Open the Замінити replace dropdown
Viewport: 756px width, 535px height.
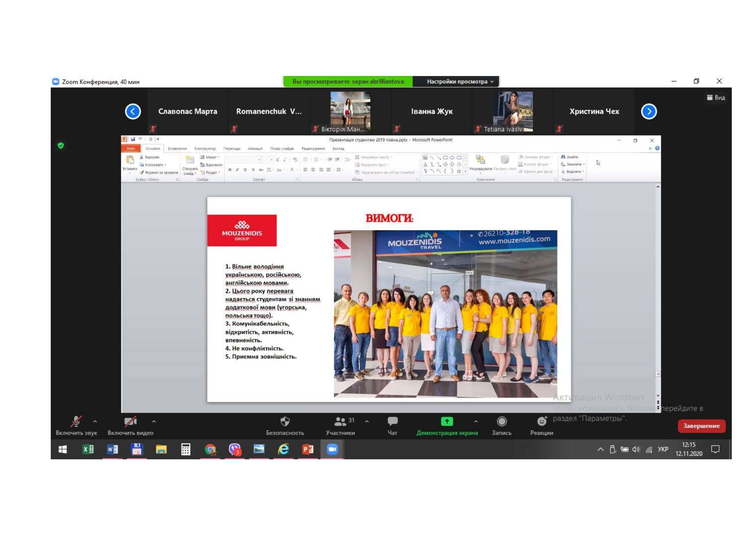pos(573,164)
